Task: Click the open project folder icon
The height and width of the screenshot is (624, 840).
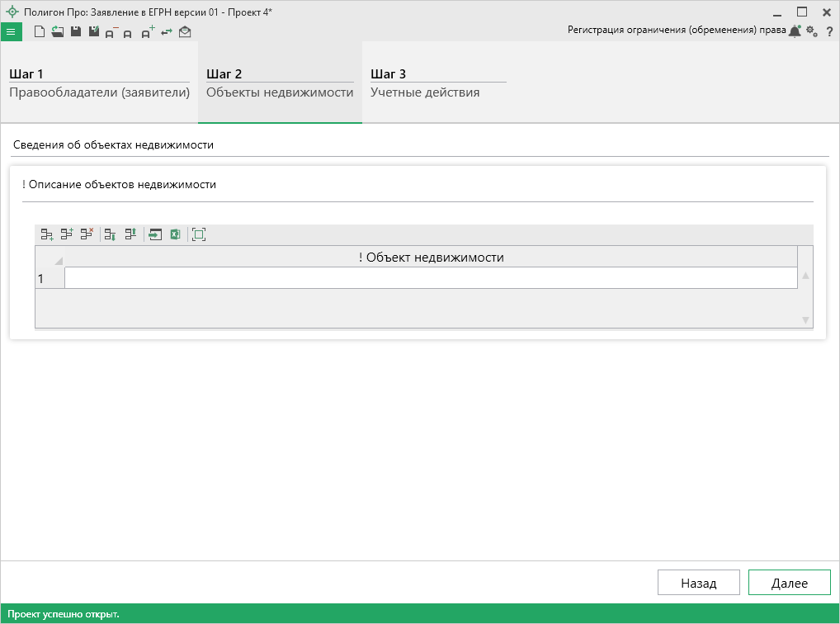Action: click(57, 31)
